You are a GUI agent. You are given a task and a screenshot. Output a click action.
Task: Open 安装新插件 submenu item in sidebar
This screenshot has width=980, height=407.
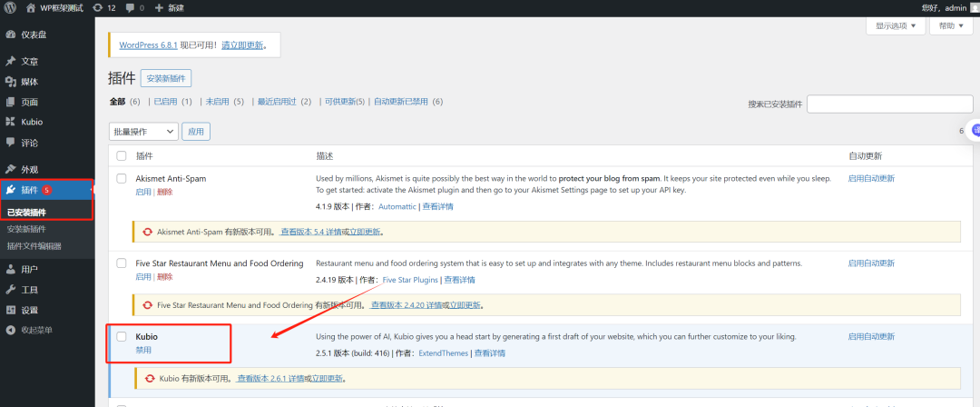pos(26,229)
